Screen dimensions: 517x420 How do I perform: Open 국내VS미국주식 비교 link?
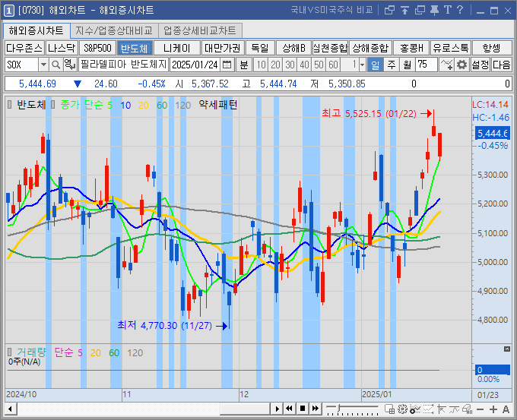point(332,10)
